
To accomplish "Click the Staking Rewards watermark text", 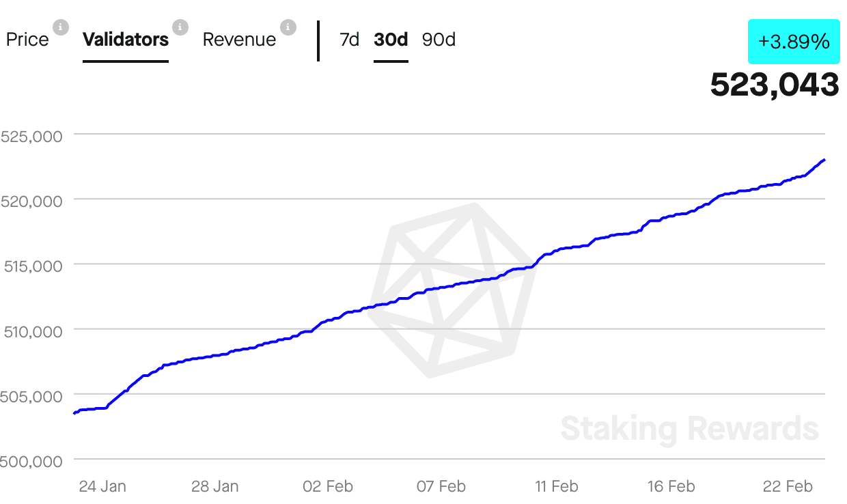I will tap(689, 429).
